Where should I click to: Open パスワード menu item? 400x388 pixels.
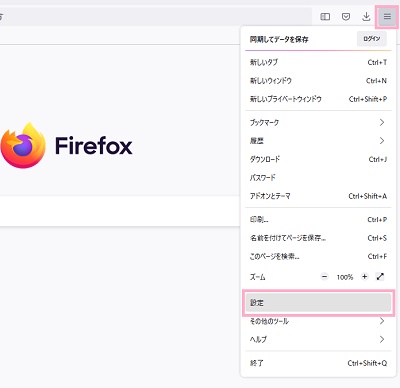[318, 178]
